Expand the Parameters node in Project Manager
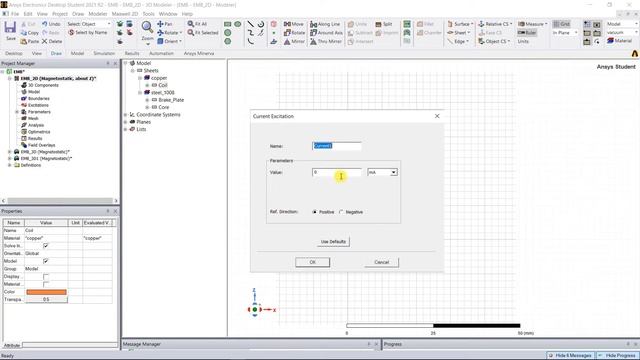The height and width of the screenshot is (360, 640). pos(17,112)
